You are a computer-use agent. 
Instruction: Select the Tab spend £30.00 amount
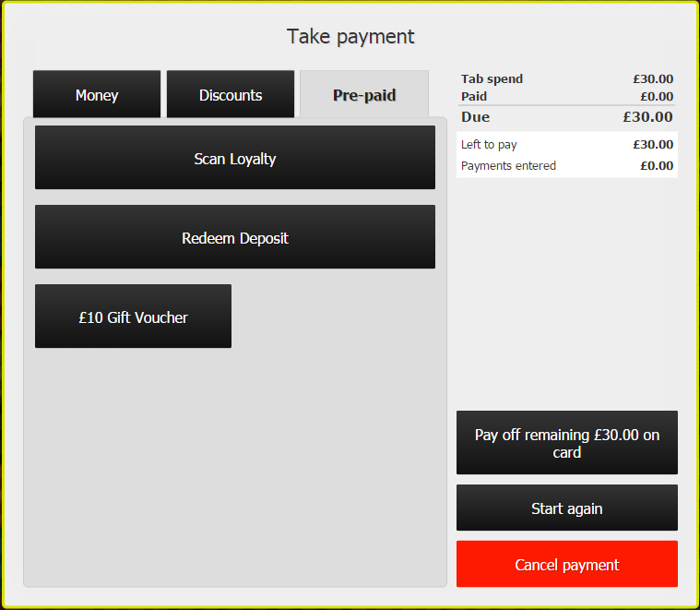pyautogui.click(x=652, y=79)
